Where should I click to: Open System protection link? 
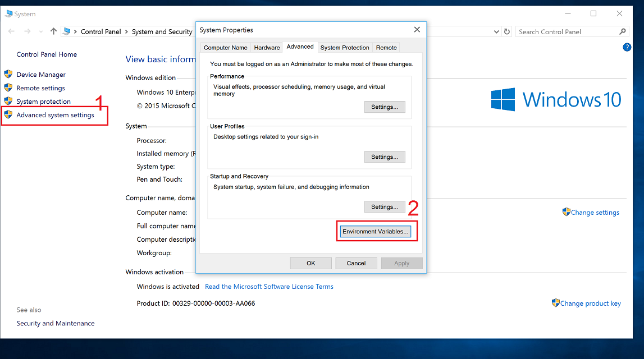coord(44,102)
